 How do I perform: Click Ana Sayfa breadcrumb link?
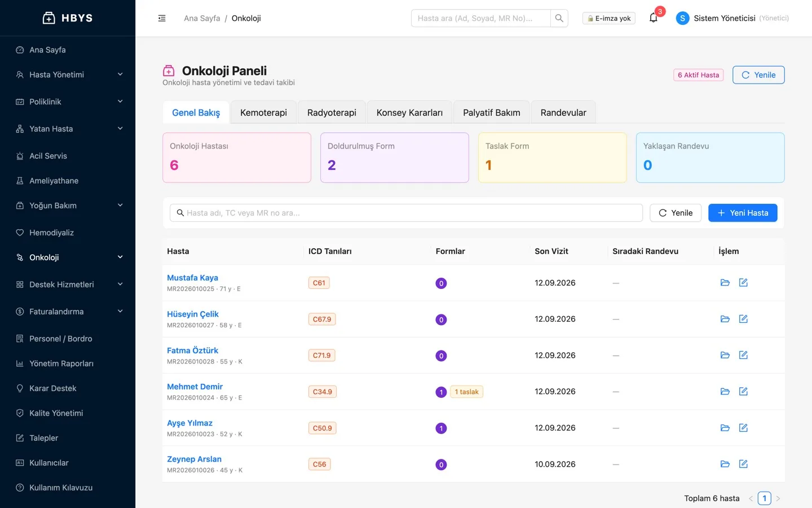click(x=202, y=18)
